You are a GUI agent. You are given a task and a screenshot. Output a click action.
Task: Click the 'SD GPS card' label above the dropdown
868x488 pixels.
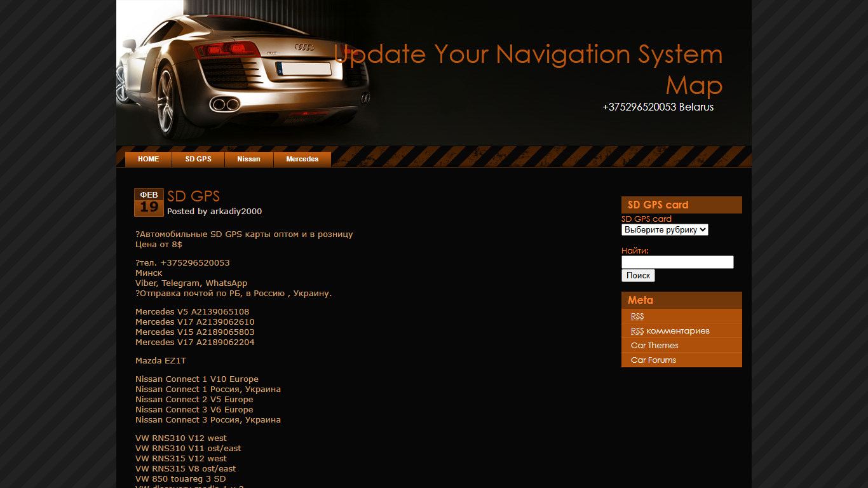(646, 219)
